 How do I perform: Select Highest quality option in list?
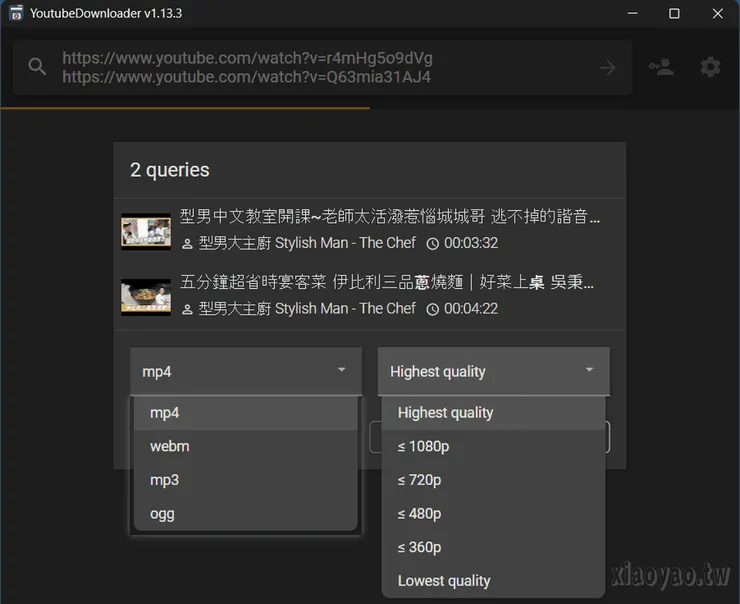point(493,413)
